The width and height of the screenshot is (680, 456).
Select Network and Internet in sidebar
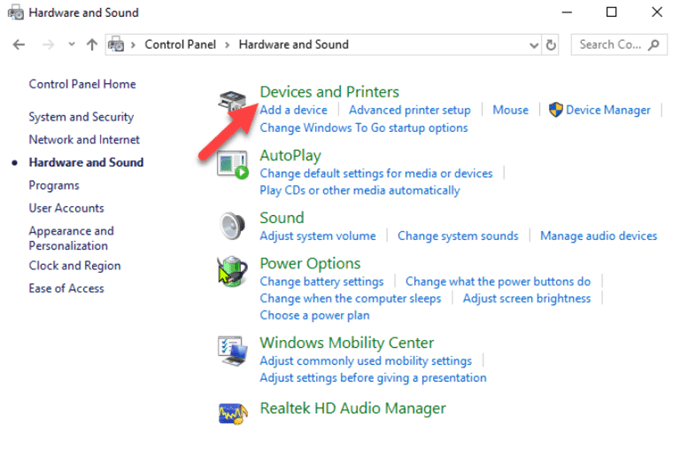[84, 140]
